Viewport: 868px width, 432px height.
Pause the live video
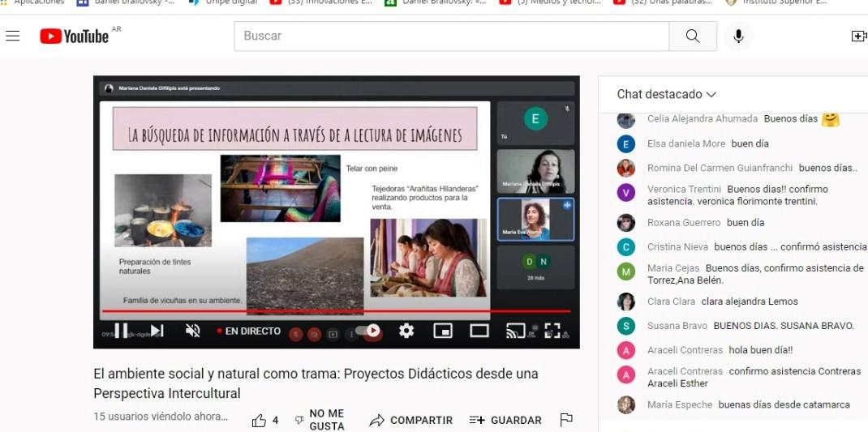(x=122, y=331)
